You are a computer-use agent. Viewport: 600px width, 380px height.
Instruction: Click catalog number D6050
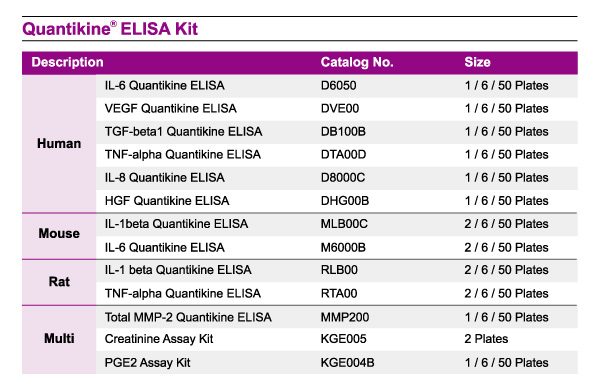tap(338, 86)
